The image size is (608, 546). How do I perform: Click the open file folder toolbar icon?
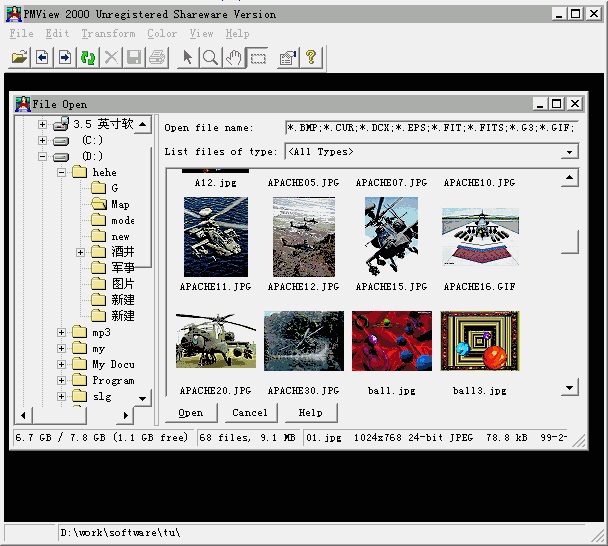coord(19,58)
